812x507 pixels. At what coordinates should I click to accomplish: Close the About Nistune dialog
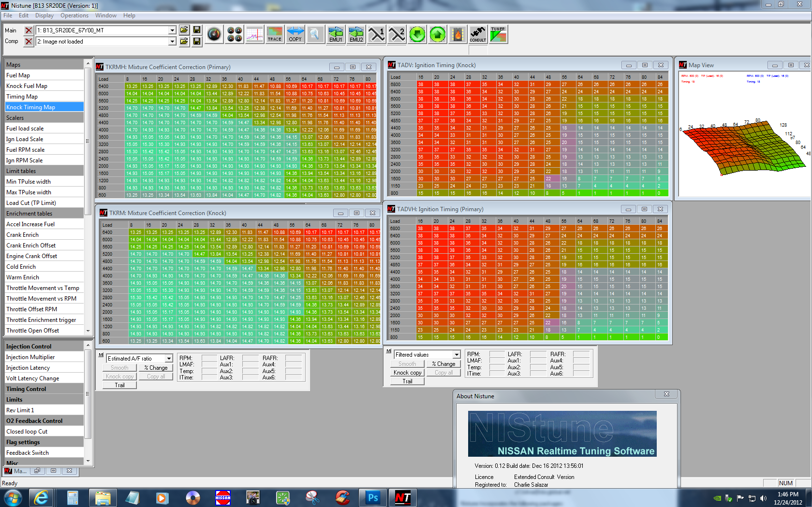(667, 394)
